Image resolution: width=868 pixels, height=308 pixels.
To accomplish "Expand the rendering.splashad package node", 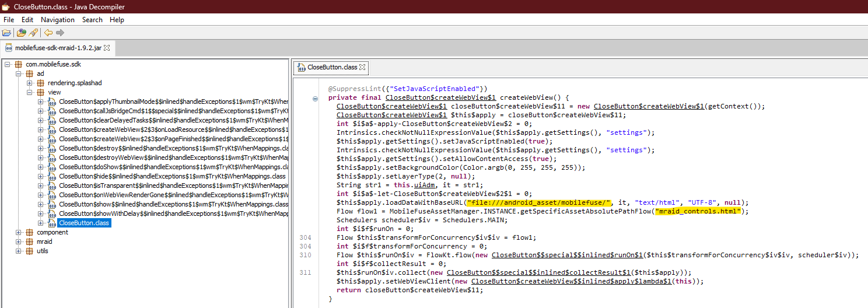I will coord(30,83).
